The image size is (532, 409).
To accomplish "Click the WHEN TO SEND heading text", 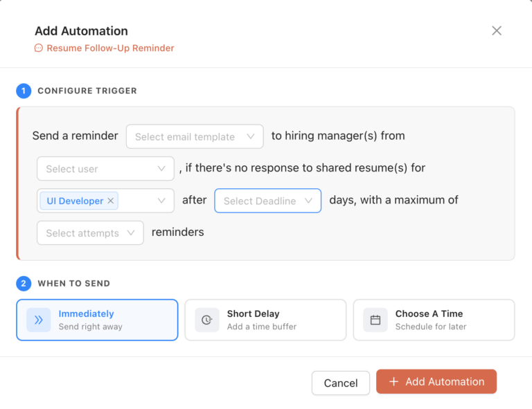I will [x=73, y=283].
